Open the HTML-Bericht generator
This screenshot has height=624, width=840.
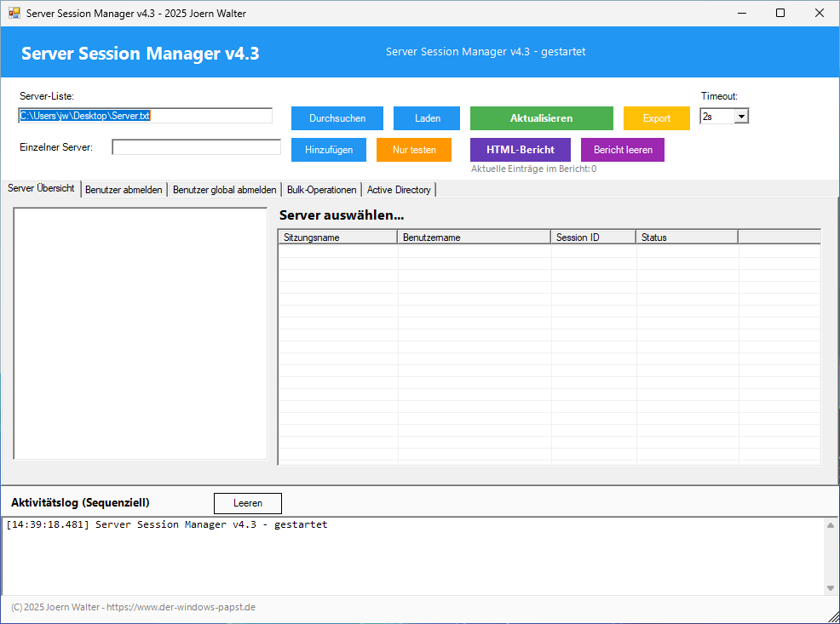pyautogui.click(x=520, y=149)
